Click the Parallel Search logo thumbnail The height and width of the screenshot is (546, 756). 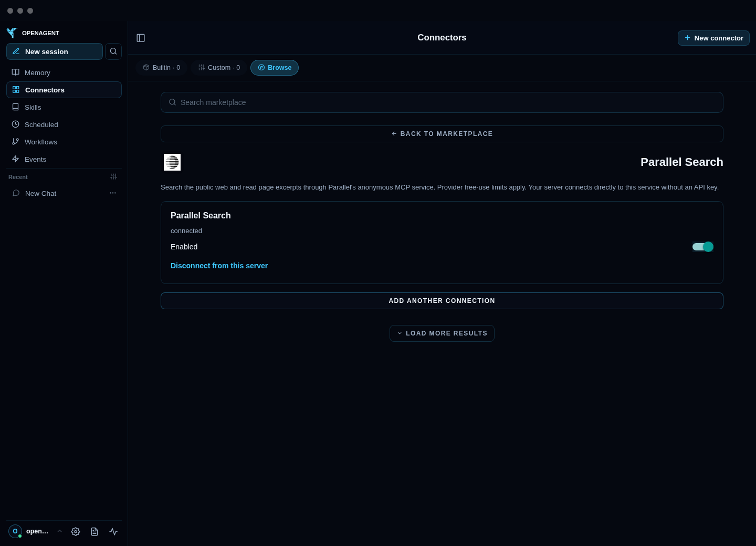[172, 162]
